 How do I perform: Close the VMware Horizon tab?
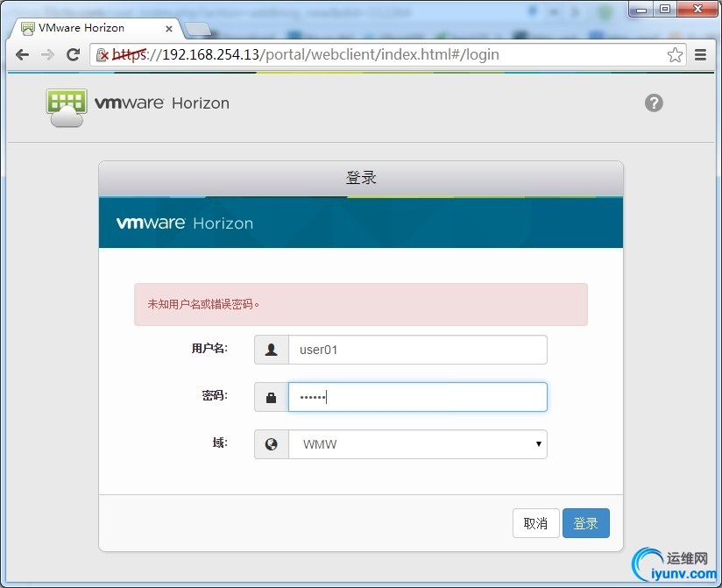pyautogui.click(x=169, y=29)
